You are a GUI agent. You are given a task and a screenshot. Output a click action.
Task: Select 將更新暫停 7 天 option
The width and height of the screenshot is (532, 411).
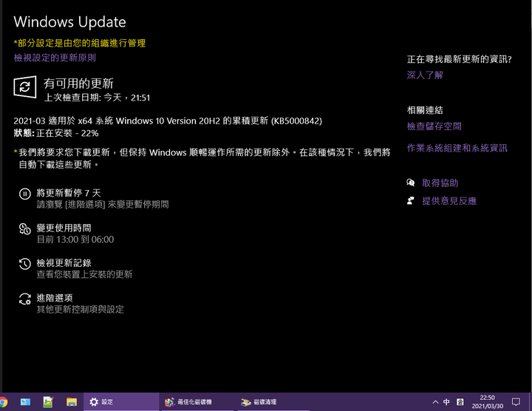point(69,193)
